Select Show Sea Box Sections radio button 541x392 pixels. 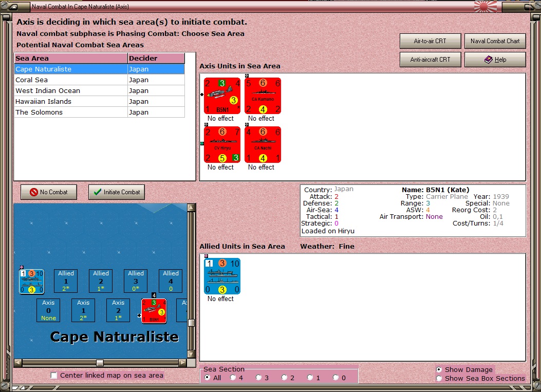click(x=439, y=379)
